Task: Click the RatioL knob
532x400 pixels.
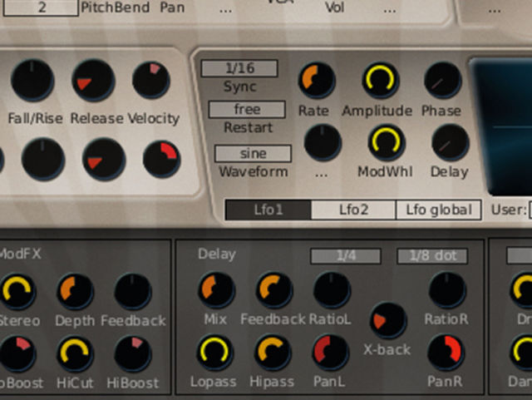Action: [332, 290]
